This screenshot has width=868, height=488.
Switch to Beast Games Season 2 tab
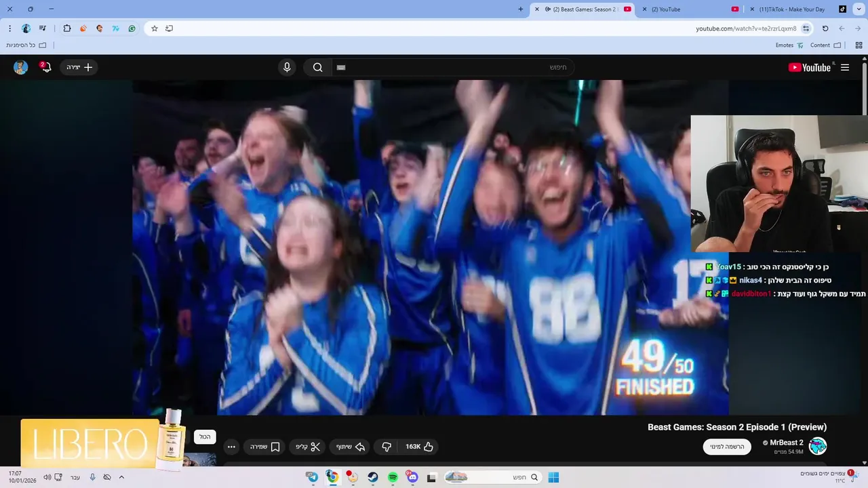[583, 9]
